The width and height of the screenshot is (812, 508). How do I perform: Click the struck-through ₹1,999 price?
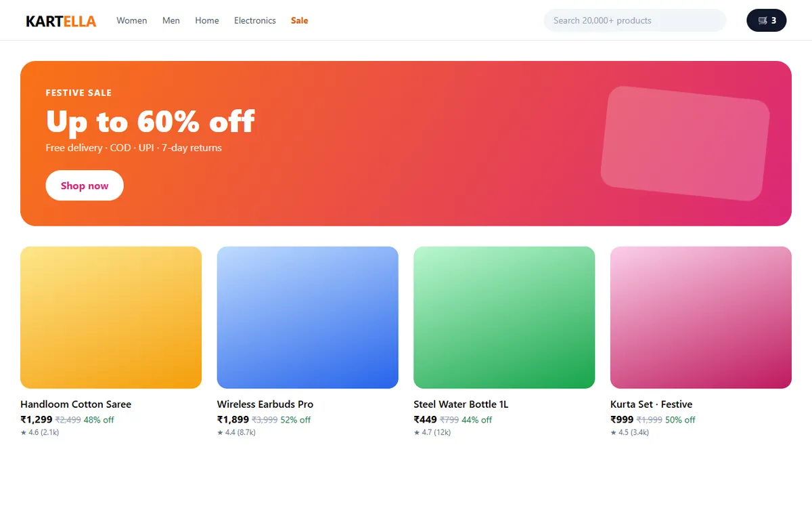coord(650,420)
